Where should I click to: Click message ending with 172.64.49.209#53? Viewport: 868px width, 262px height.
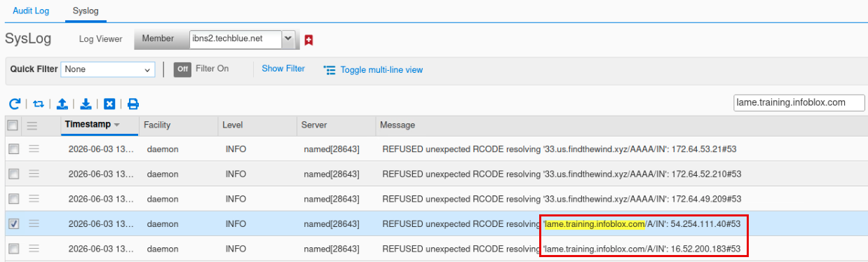(562, 199)
